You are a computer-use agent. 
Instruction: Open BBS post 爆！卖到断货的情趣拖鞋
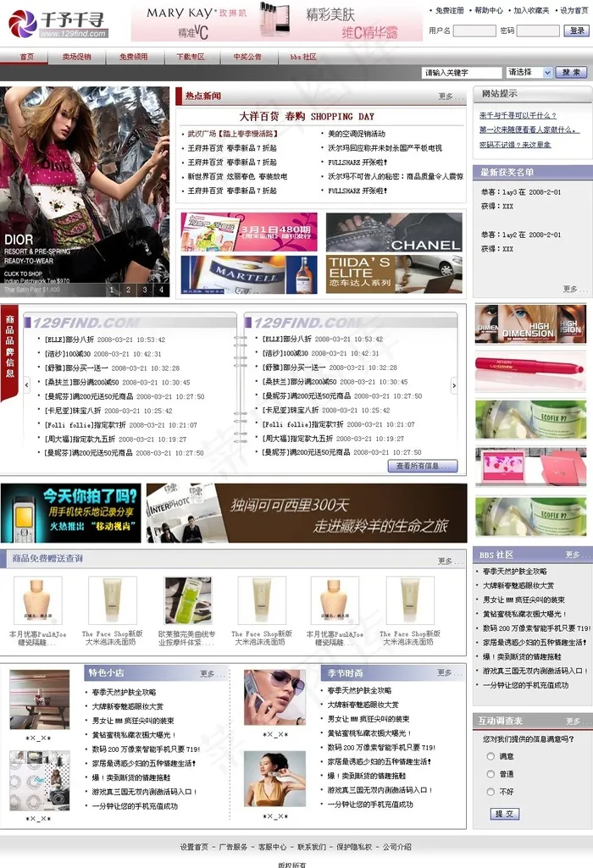522,656
